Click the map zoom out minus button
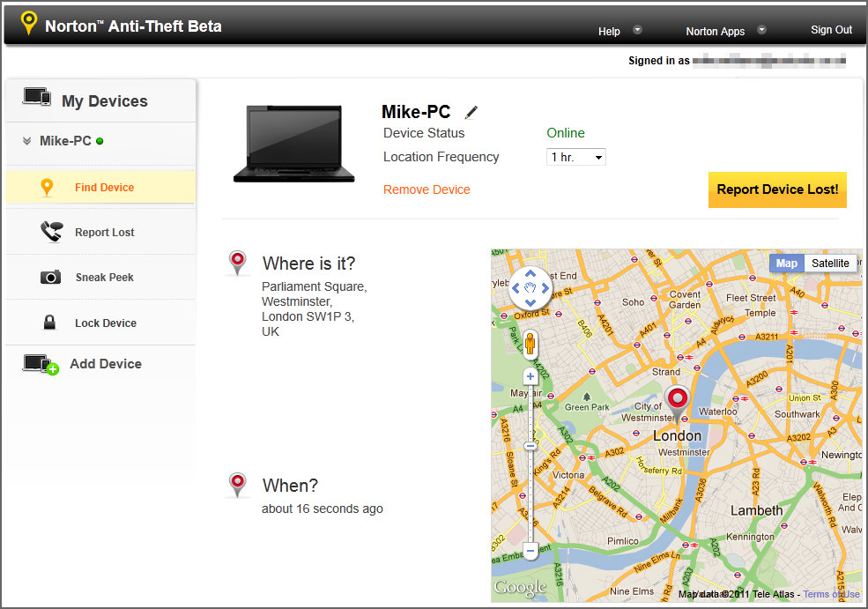Screen dimensions: 868x609 click(x=530, y=551)
